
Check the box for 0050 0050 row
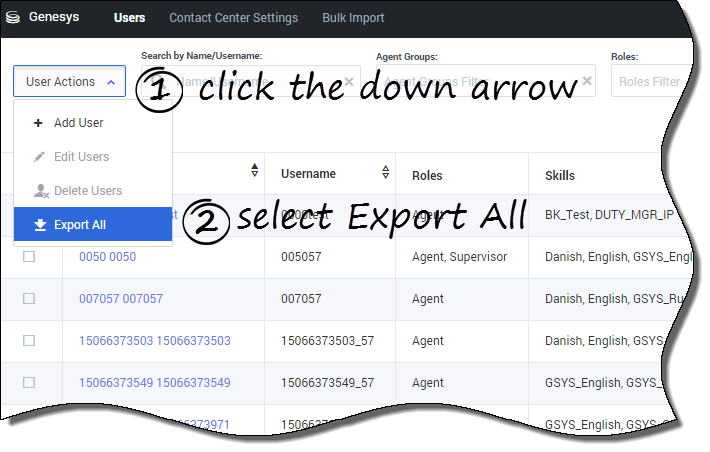click(29, 257)
